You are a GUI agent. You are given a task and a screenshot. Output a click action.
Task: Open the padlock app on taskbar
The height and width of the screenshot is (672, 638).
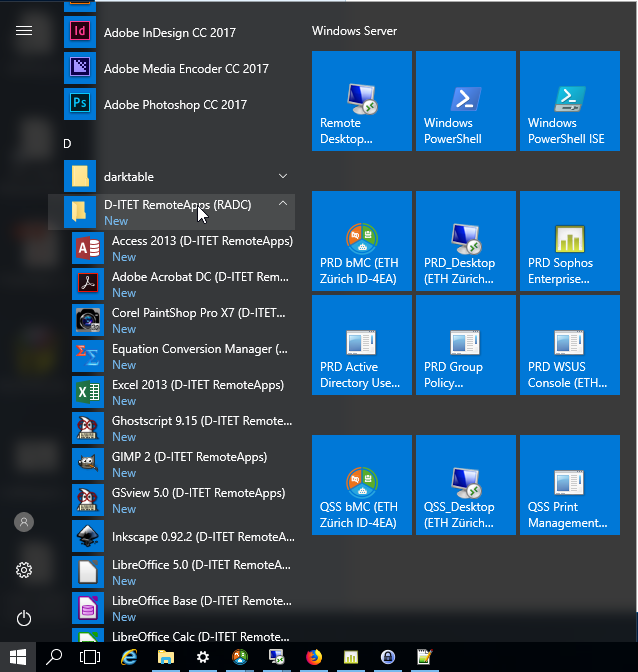[x=388, y=657]
